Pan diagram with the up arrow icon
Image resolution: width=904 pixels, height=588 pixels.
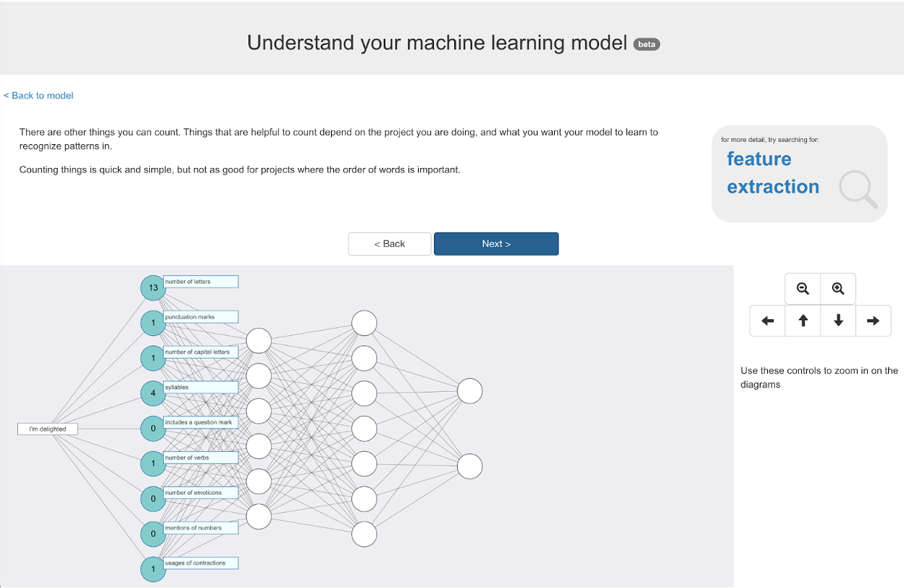[803, 321]
